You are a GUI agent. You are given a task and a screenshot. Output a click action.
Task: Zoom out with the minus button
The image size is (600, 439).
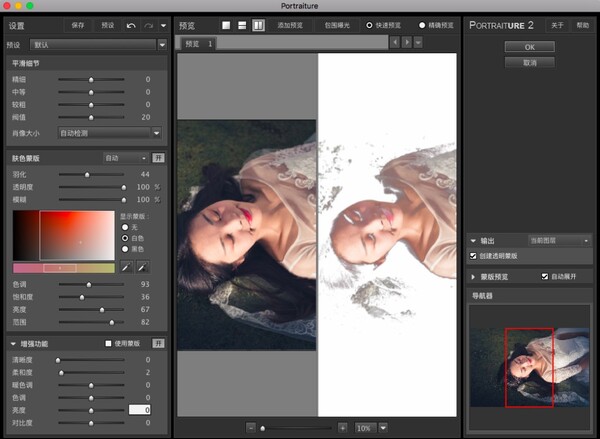(251, 428)
